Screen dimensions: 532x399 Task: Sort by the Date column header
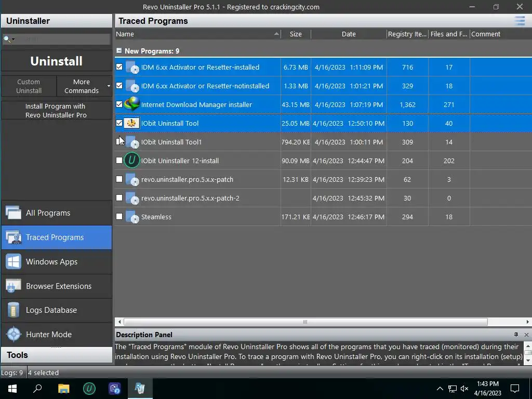(x=349, y=34)
